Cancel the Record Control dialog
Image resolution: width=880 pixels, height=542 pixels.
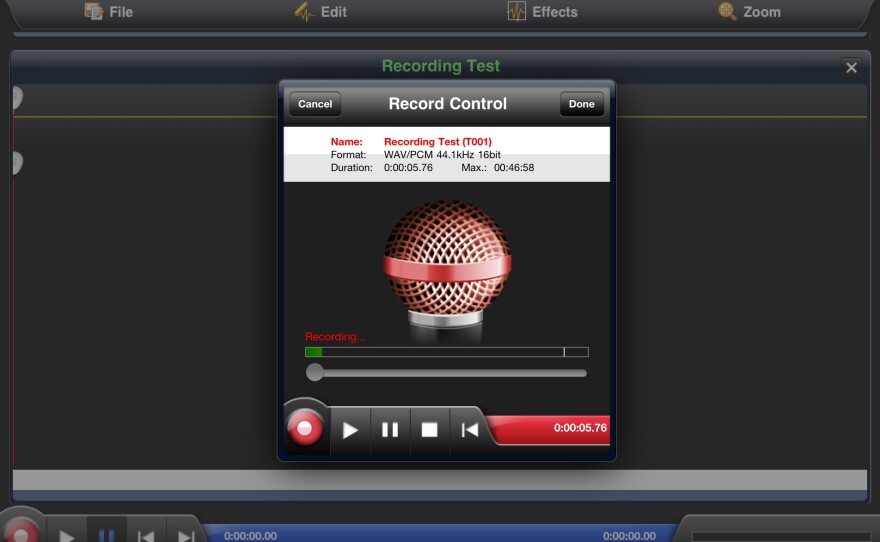(315, 104)
